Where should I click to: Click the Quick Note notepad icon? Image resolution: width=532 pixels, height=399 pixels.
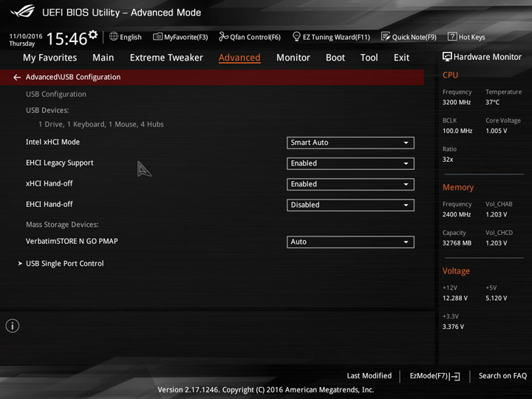(x=386, y=36)
